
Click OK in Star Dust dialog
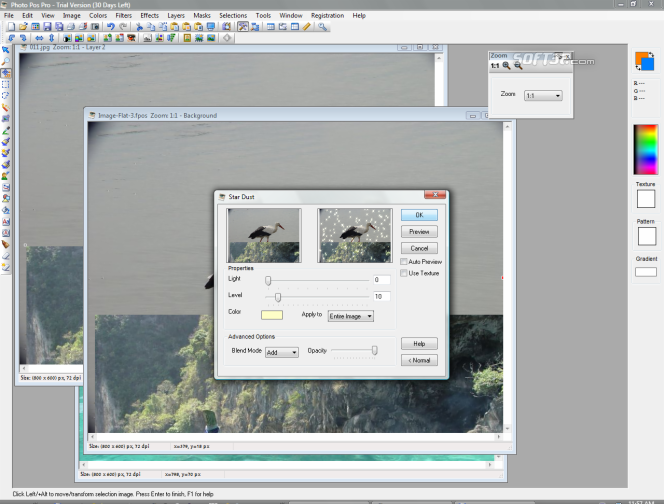(x=419, y=215)
